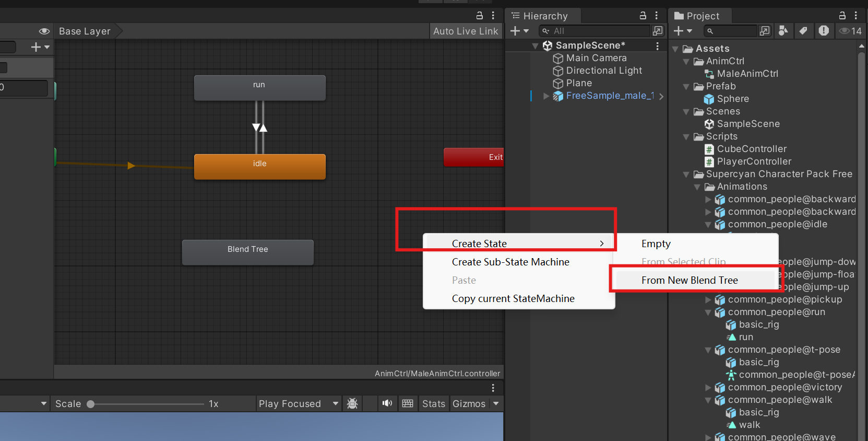Viewport: 868px width, 441px height.
Task: Collapse Supercyan Character Pack Free folder
Action: click(x=686, y=175)
